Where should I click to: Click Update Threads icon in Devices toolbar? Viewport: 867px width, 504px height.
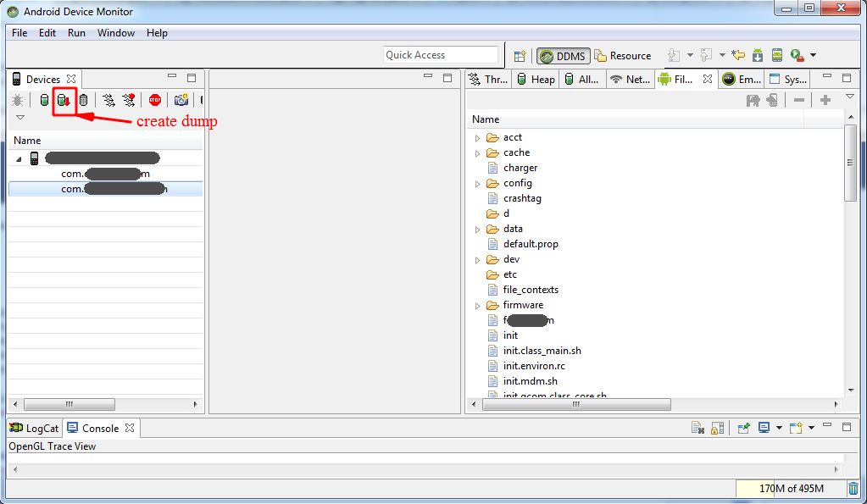pos(108,100)
